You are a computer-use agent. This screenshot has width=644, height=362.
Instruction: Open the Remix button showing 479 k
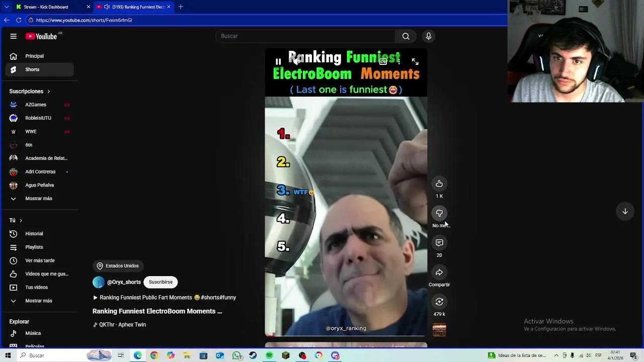coord(439,302)
